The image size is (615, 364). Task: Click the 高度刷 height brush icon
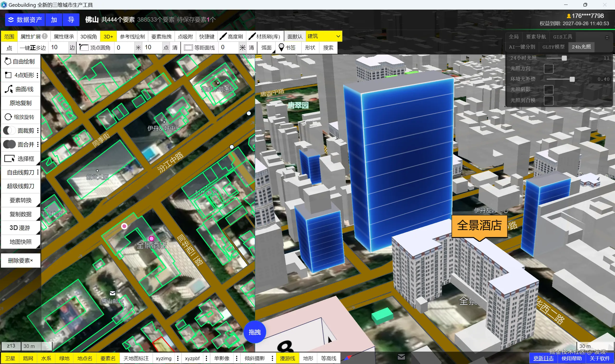[x=223, y=36]
